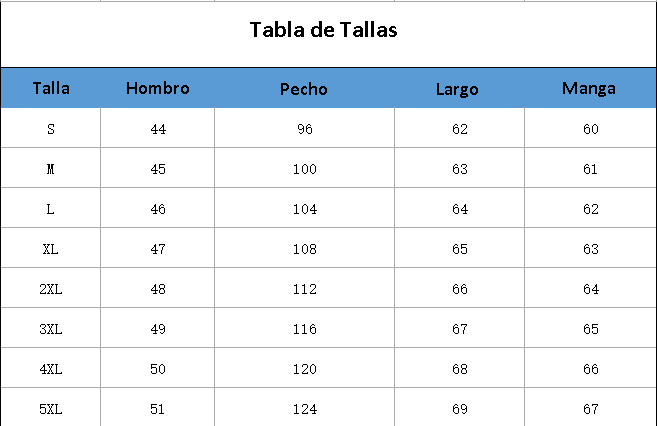
Task: Click the Largo header cell
Action: [x=457, y=89]
